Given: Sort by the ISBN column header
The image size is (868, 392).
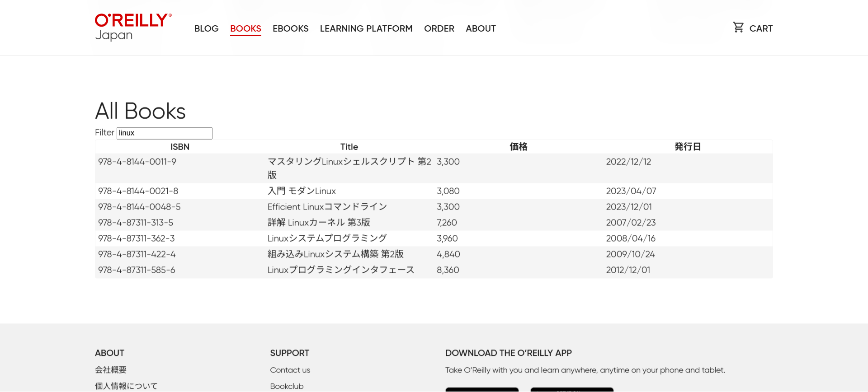Looking at the screenshot, I should point(180,147).
